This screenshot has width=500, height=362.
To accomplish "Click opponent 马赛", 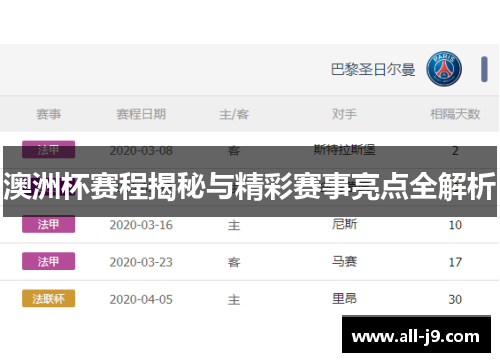I will 344,261.
